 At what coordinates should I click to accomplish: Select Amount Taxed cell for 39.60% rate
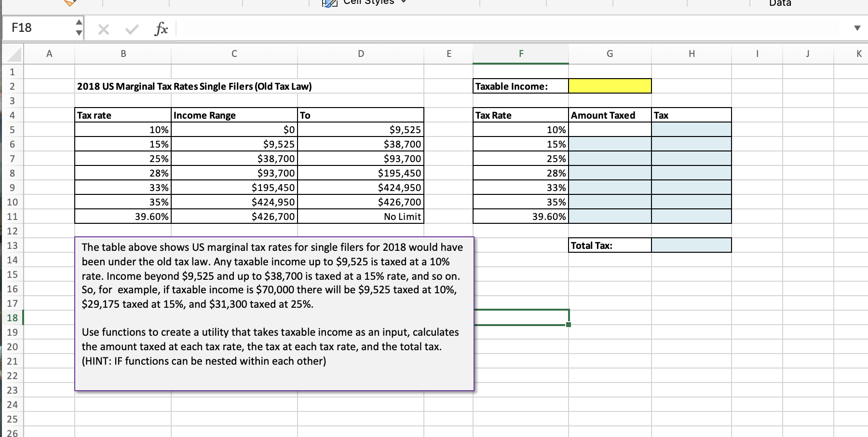610,217
